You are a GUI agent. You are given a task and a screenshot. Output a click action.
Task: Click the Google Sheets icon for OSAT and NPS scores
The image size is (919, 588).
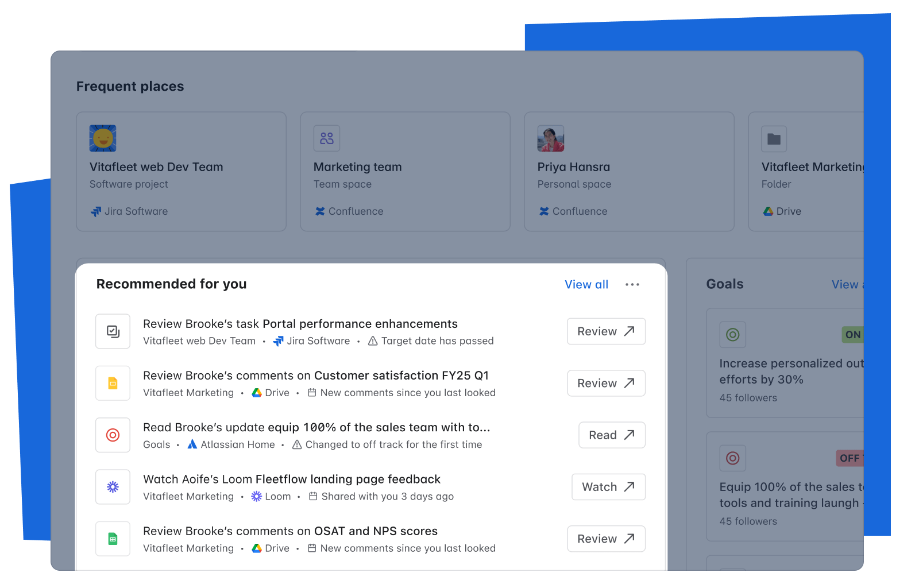pos(113,539)
